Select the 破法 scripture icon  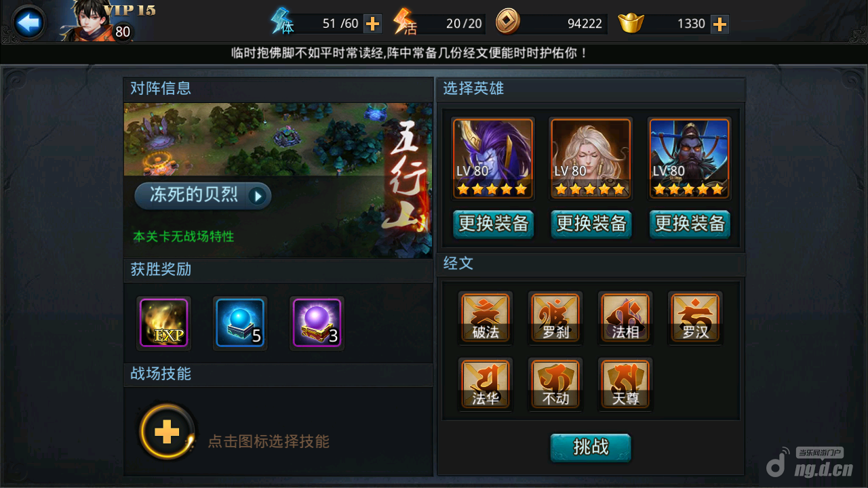tap(486, 317)
